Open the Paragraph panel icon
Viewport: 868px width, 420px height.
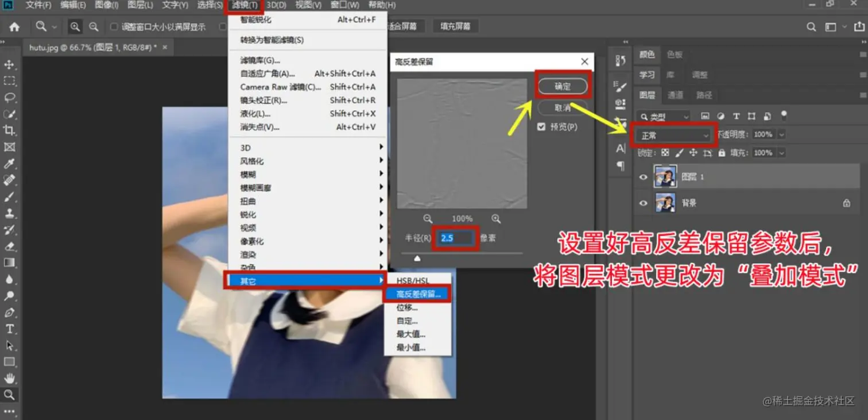(620, 165)
